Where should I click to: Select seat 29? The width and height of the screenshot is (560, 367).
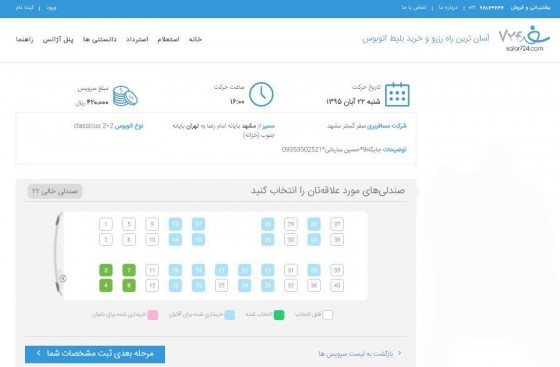click(x=291, y=224)
